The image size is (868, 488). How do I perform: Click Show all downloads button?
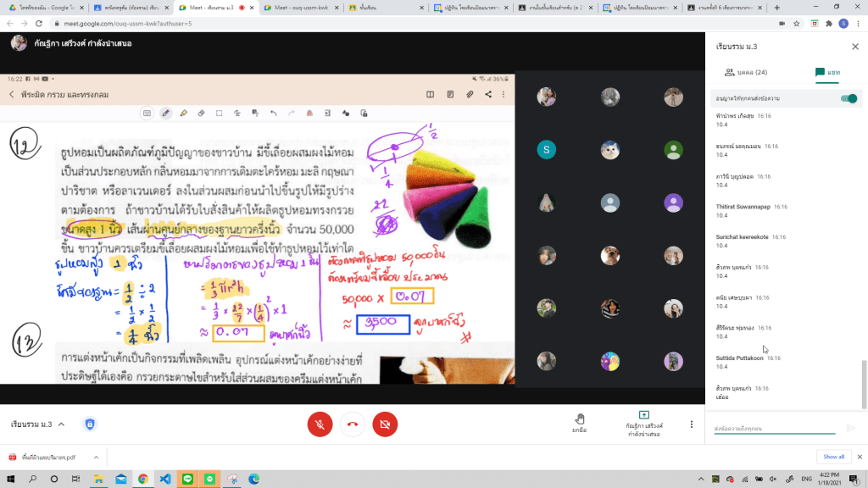pyautogui.click(x=833, y=457)
